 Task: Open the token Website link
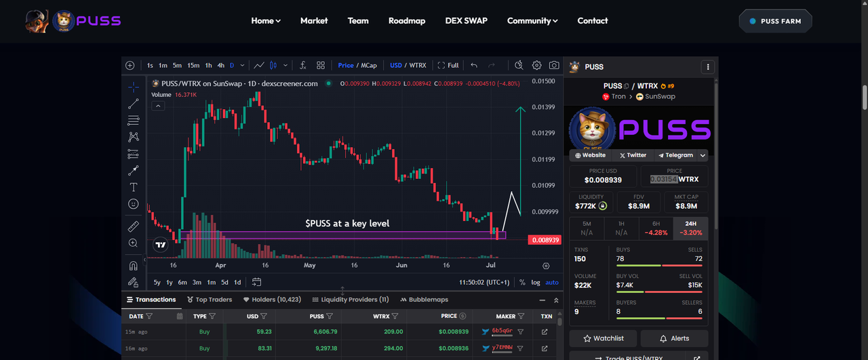(x=590, y=155)
